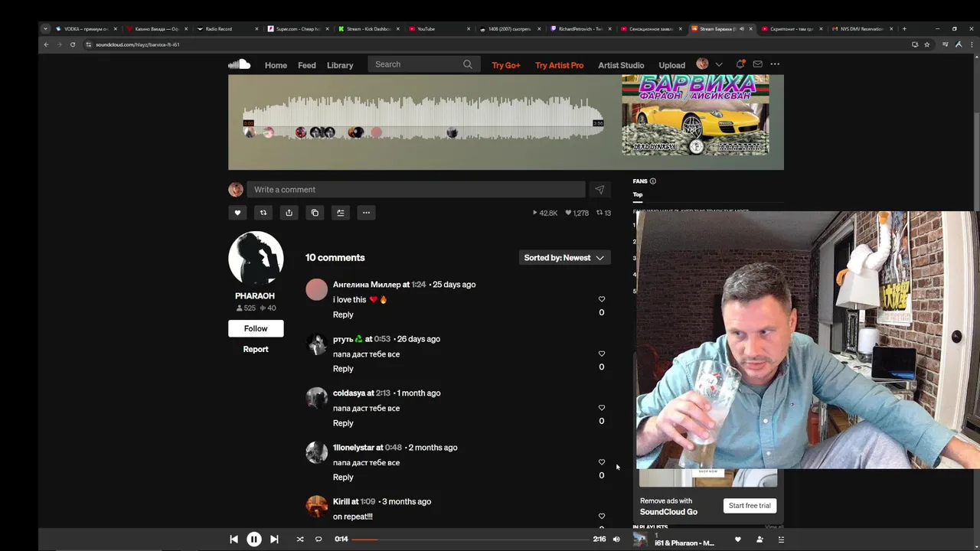Reply to coldasya's comment
Image resolution: width=980 pixels, height=551 pixels.
[x=343, y=422]
